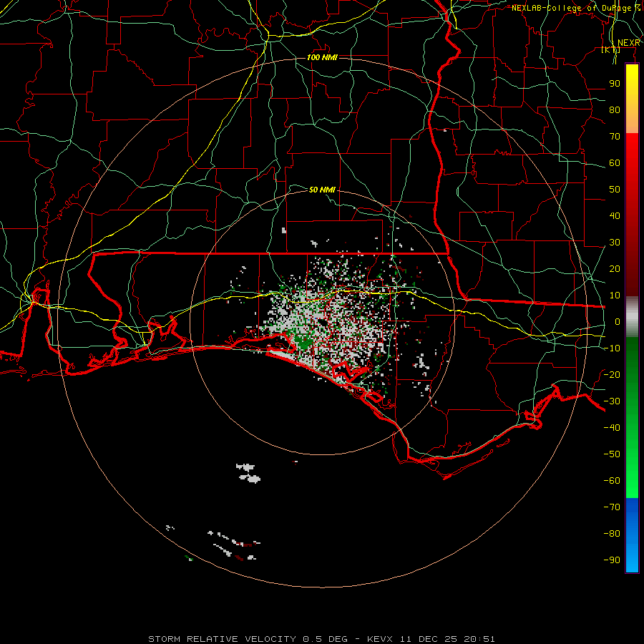Click the "0.5 DEG" elevation angle text
The image size is (644, 644).
[326, 639]
